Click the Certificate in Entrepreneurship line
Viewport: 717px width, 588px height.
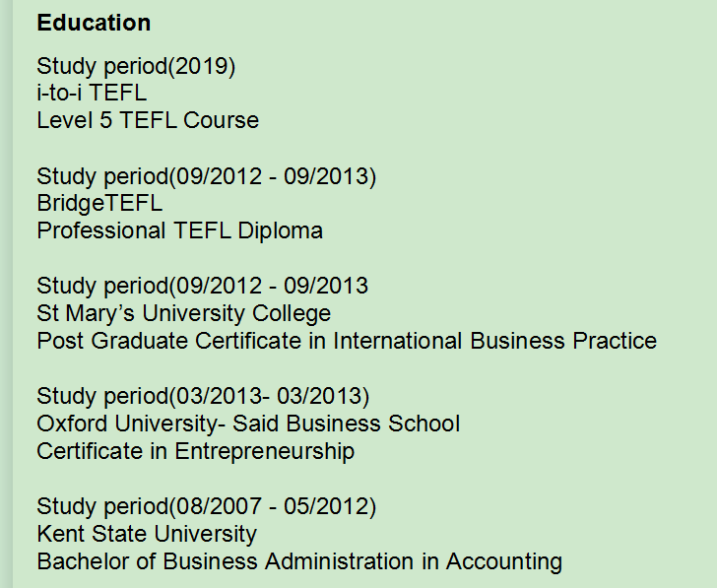(x=195, y=452)
